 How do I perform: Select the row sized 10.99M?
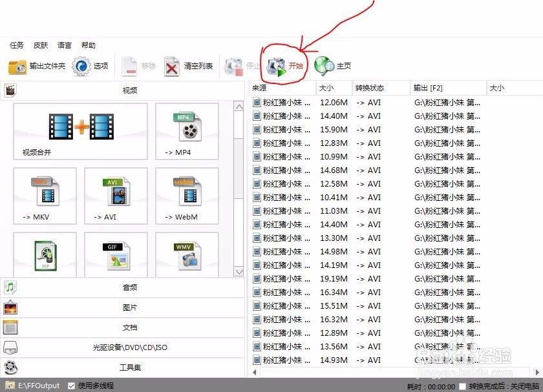coord(396,157)
